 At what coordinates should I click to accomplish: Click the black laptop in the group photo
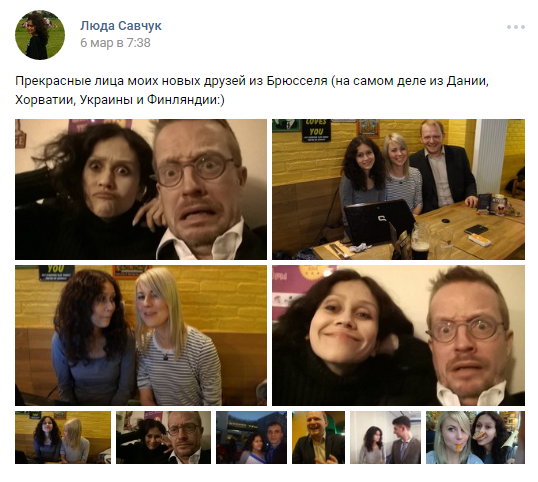point(378,222)
